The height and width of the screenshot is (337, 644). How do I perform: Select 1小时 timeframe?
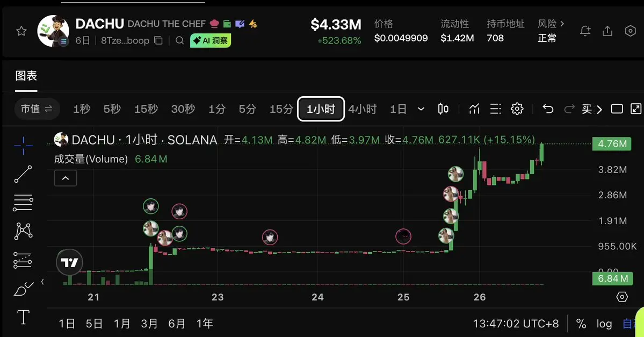tap(321, 109)
